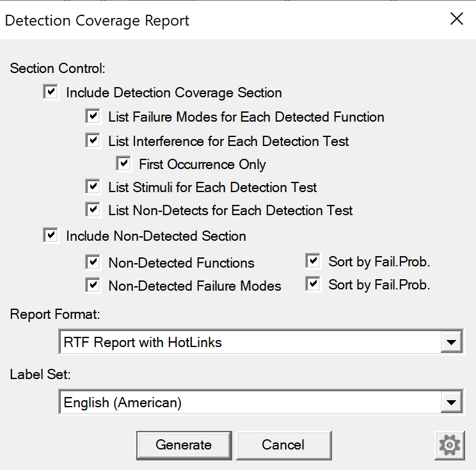Click the Generate button
The height and width of the screenshot is (470, 476).
(184, 445)
